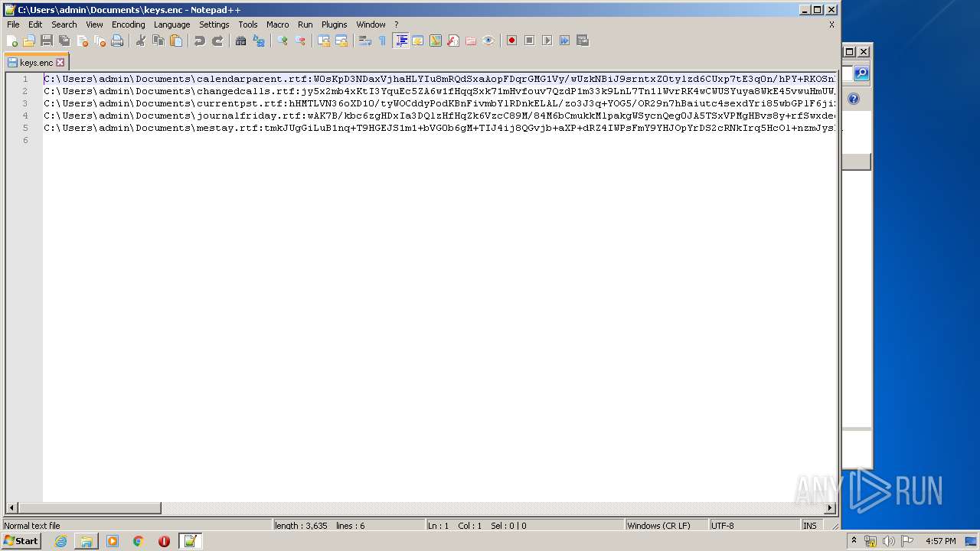Screen dimensions: 980x551
Task: Open the Macro menu
Action: click(277, 24)
